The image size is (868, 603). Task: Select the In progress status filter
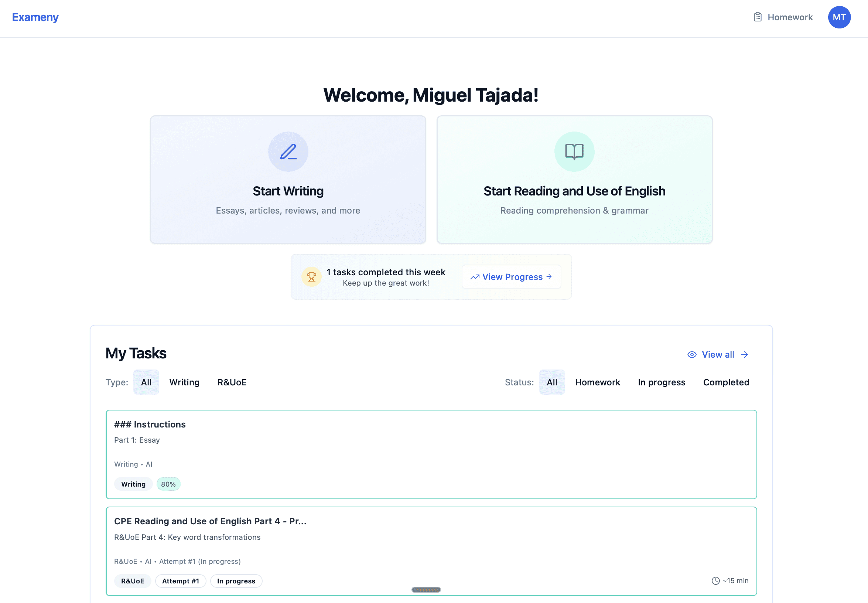point(662,382)
